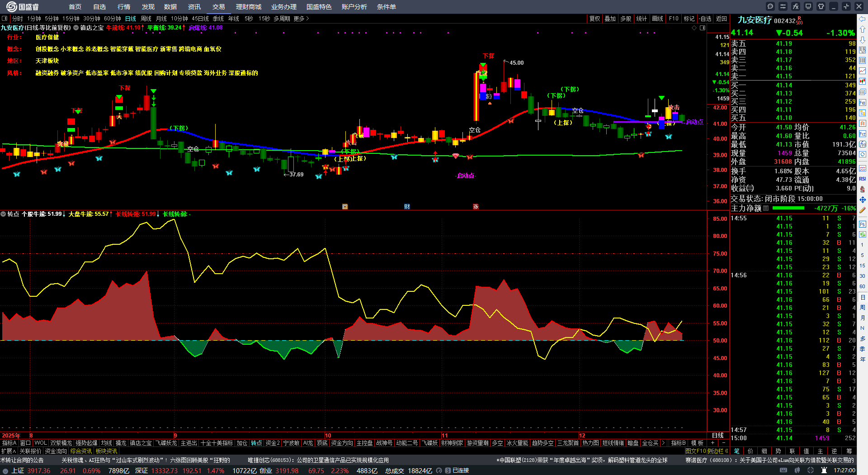Screen dimensions: 868x475
Task: Click the '财' marker on chart timeline
Action: (x=407, y=207)
